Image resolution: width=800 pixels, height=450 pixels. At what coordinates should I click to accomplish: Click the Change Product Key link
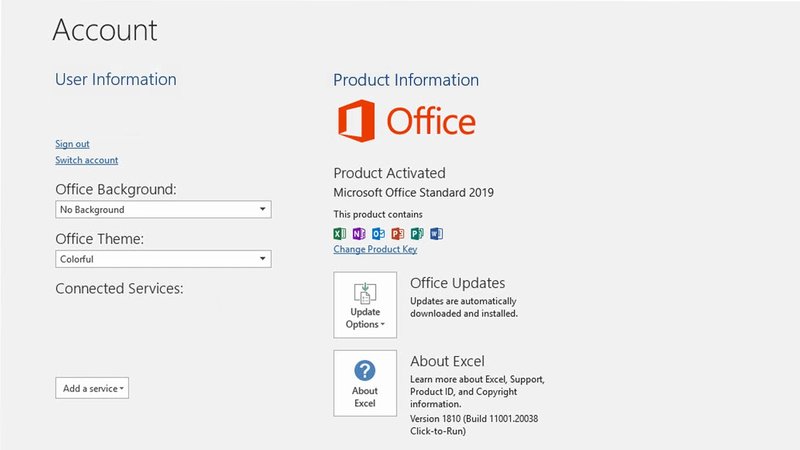(375, 249)
